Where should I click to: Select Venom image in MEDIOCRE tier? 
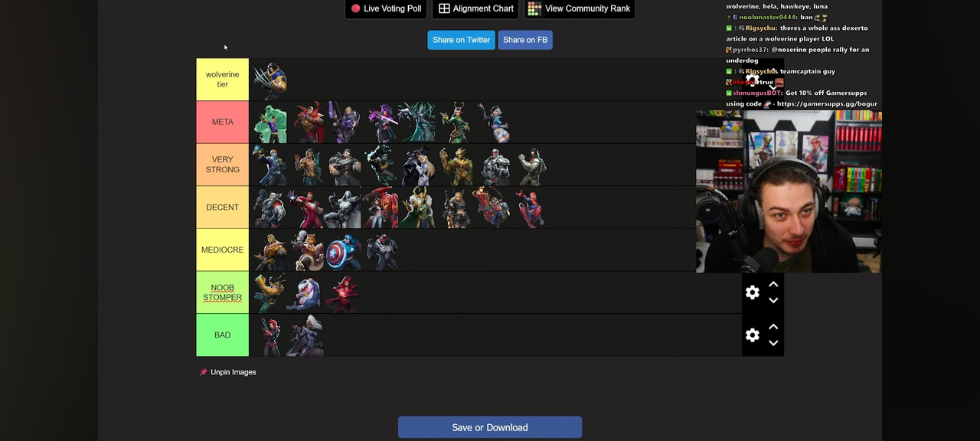pos(381,250)
